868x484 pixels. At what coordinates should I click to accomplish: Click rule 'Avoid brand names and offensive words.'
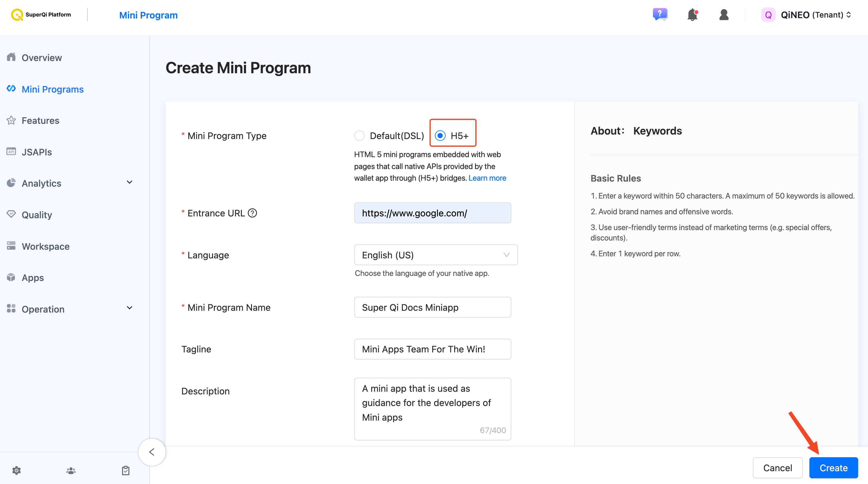click(665, 212)
